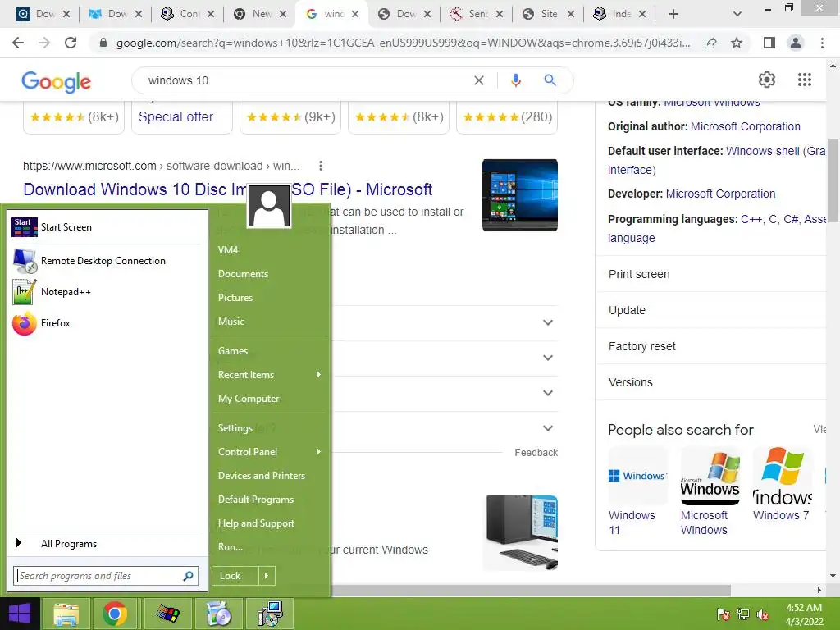840x630 pixels.
Task: Open Start Screen shortcut in start menu
Action: [x=106, y=227]
